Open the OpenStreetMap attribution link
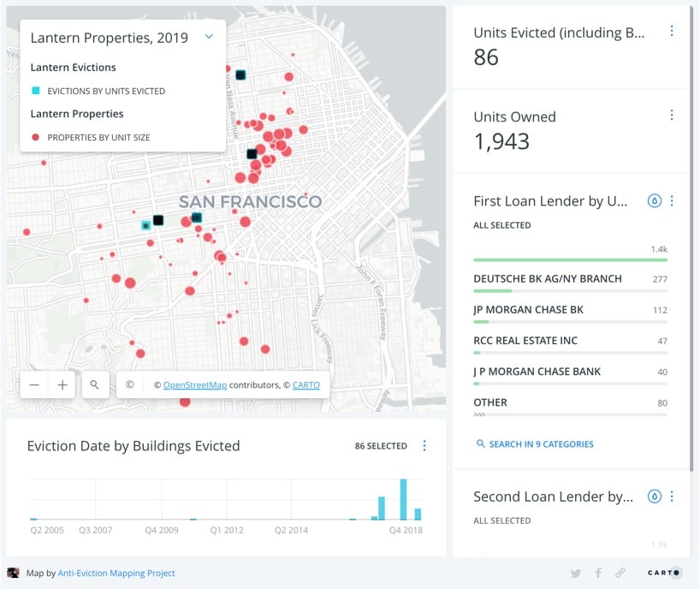Viewport: 700px width, 589px height. (x=195, y=385)
